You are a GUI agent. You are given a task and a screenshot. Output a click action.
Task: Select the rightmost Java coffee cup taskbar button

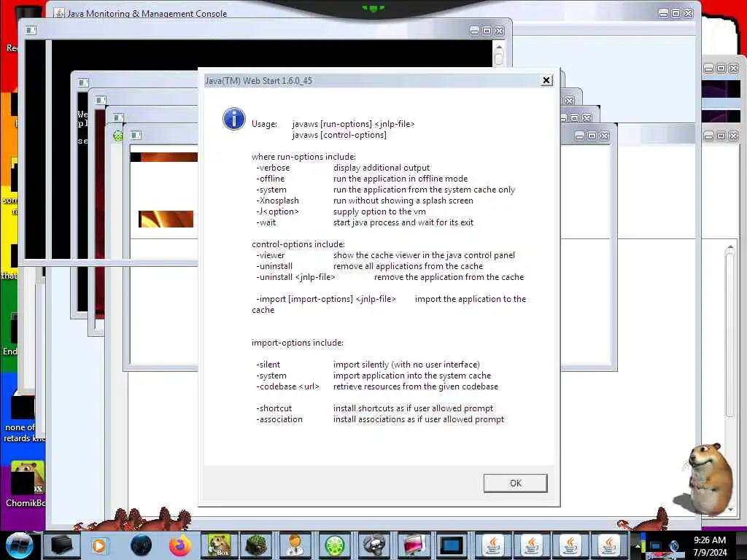click(609, 545)
